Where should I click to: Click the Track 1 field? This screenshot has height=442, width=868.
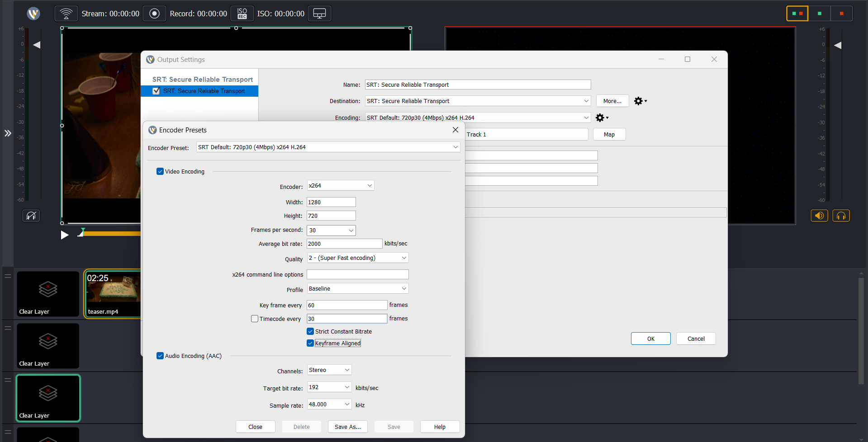click(526, 134)
